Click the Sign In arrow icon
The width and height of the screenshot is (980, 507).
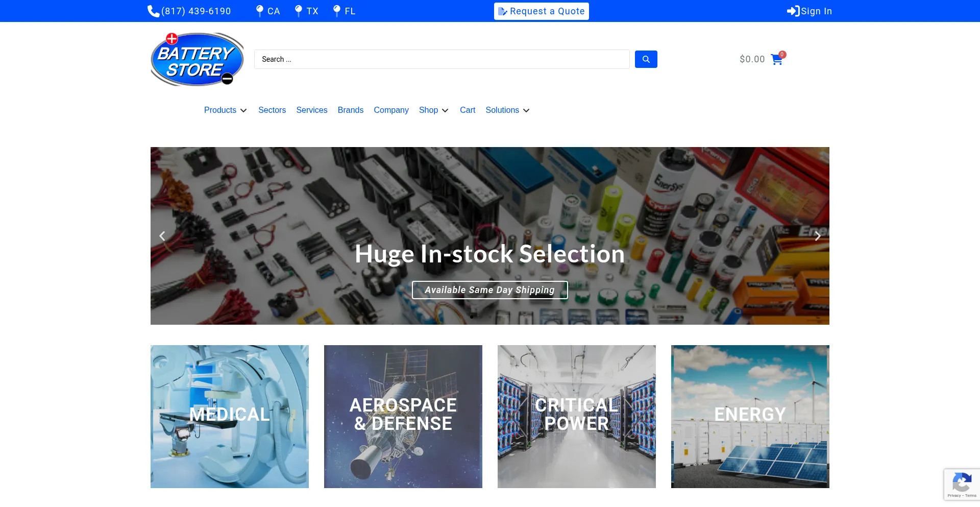coord(793,11)
